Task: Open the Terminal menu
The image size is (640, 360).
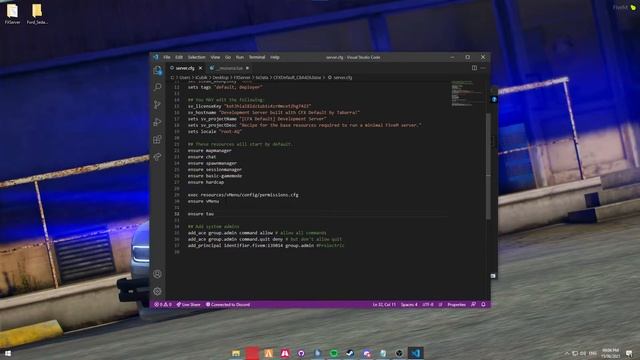Action: coord(257,57)
